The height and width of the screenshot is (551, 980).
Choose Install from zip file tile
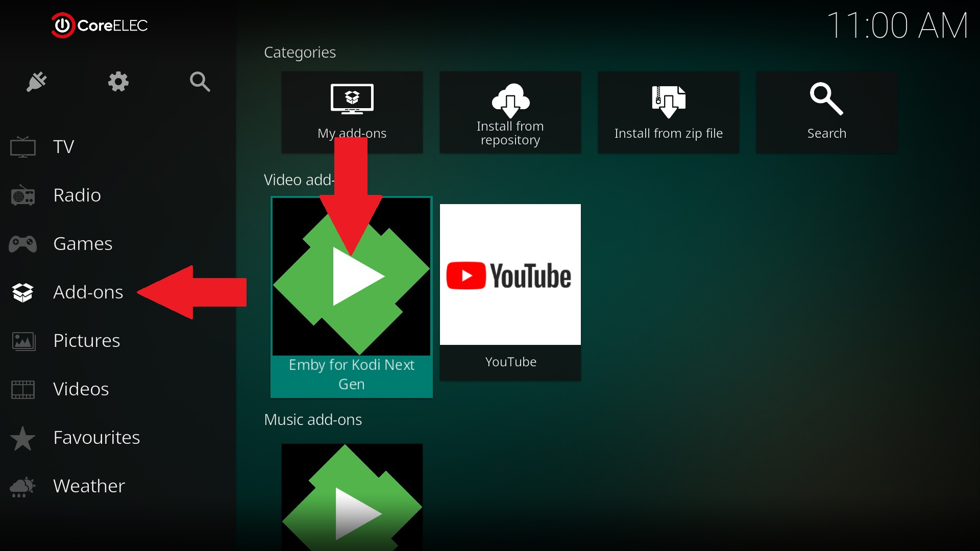pyautogui.click(x=668, y=112)
